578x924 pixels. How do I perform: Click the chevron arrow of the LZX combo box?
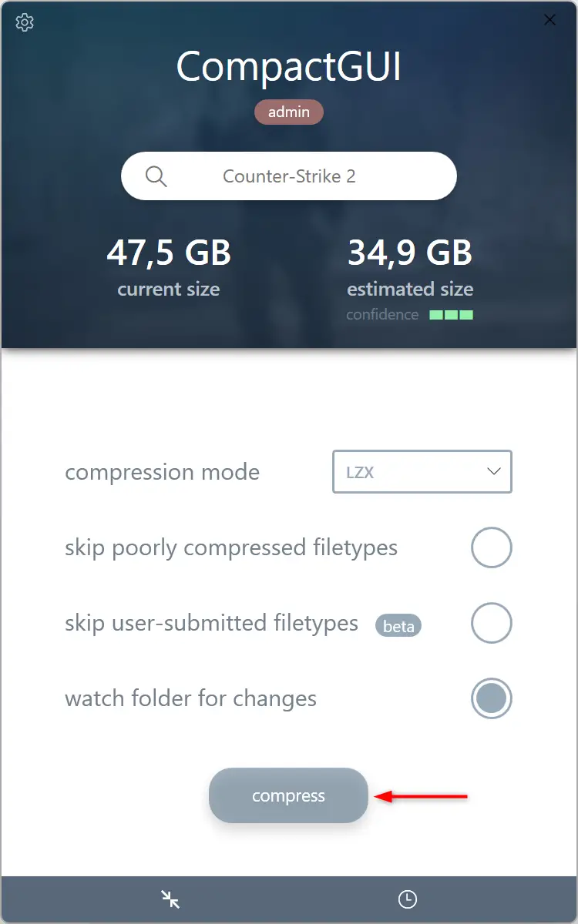[x=494, y=472]
